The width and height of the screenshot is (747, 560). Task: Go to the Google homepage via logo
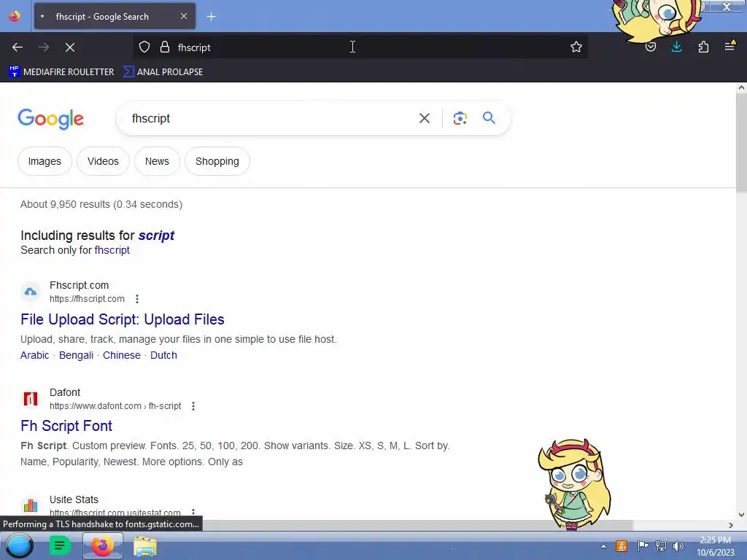(x=50, y=119)
